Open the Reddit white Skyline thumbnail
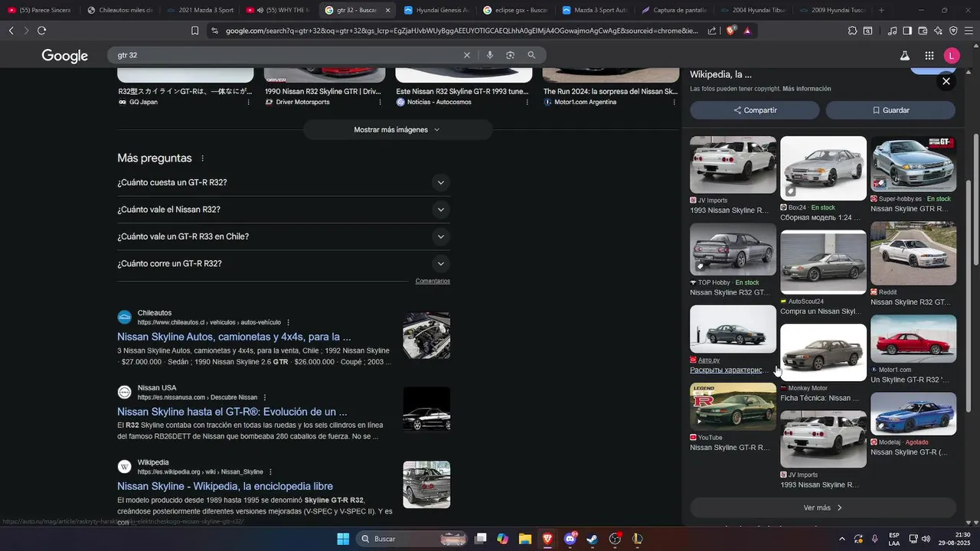Screen dimensions: 980x551 pyautogui.click(x=913, y=253)
